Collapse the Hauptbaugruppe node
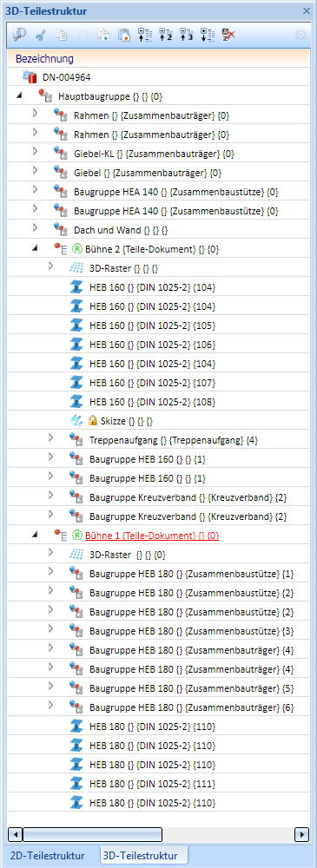Screen dimensions: 317x868 pyautogui.click(x=19, y=96)
